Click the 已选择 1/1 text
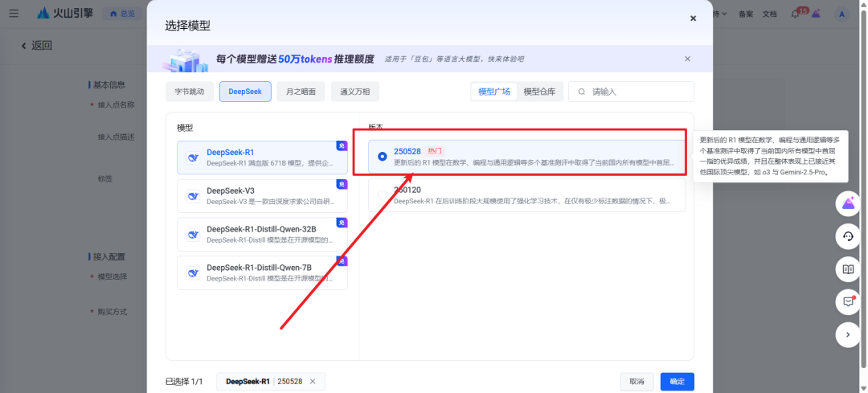 point(184,382)
